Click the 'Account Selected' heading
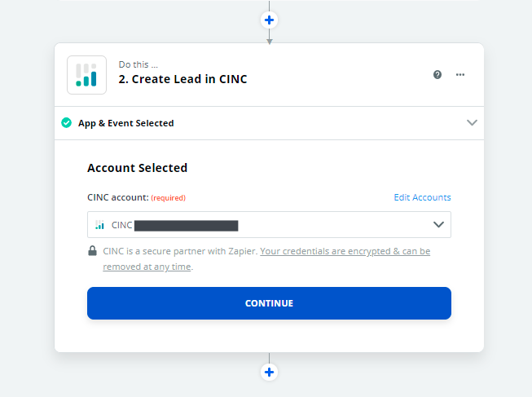This screenshot has width=532, height=397. (137, 168)
